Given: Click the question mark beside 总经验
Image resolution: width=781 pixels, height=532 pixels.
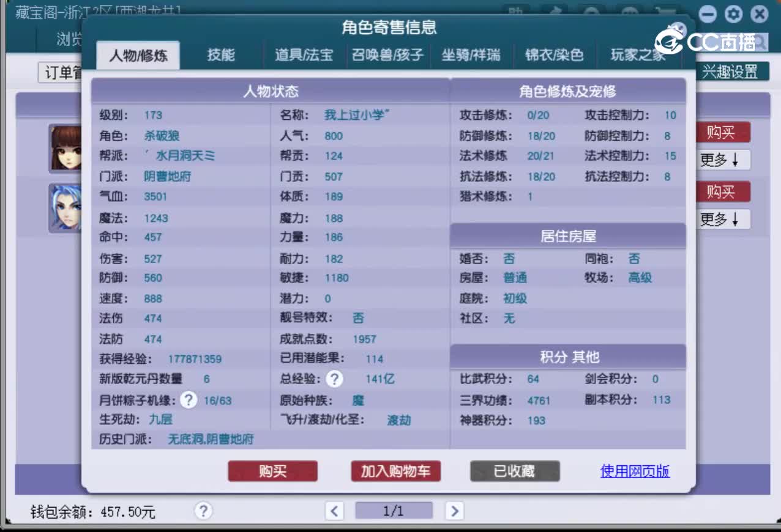Looking at the screenshot, I should [x=334, y=379].
